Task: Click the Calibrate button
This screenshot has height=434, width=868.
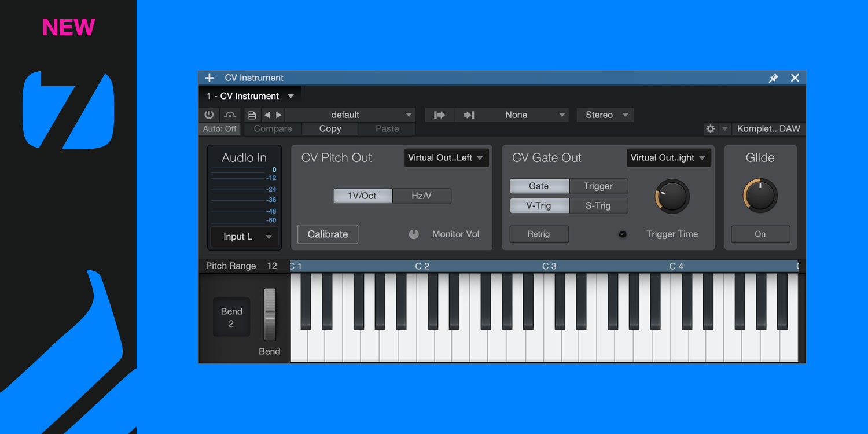Action: [328, 234]
